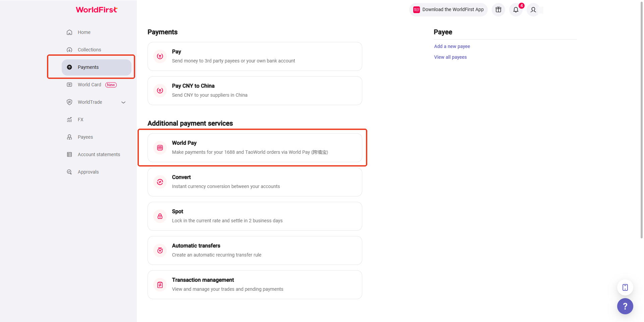Open World Card menu item
The height and width of the screenshot is (322, 644).
(89, 85)
